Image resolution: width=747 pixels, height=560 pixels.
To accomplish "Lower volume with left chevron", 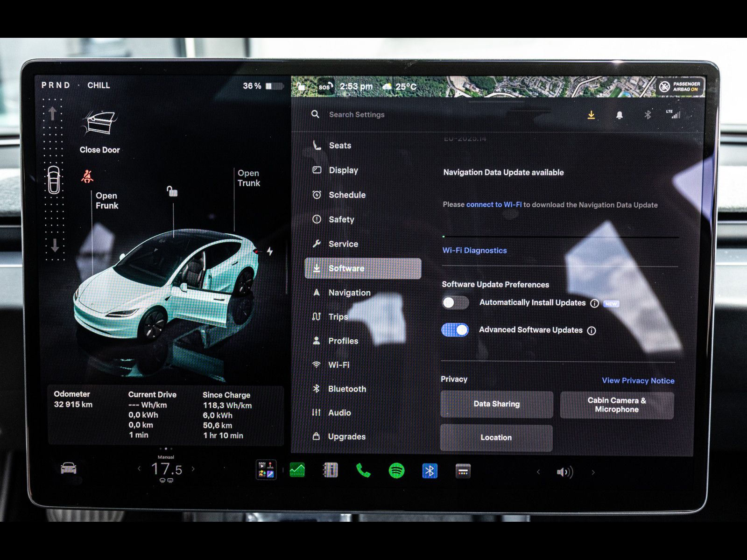I will [x=538, y=472].
